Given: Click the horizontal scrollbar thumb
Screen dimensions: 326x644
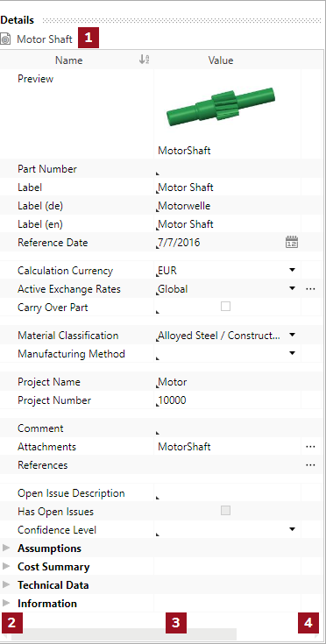Looking at the screenshot, I should click(x=124, y=634).
